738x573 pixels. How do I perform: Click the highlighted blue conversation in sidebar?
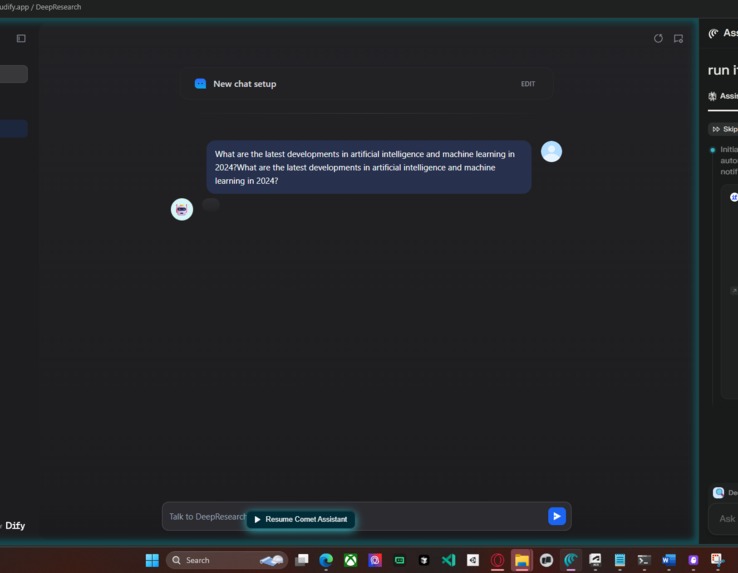(14, 129)
